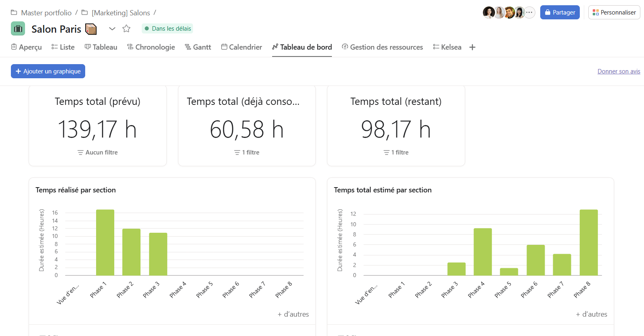Expand project options chevron beside Salon Paris
This screenshot has width=644, height=336.
[x=112, y=29]
